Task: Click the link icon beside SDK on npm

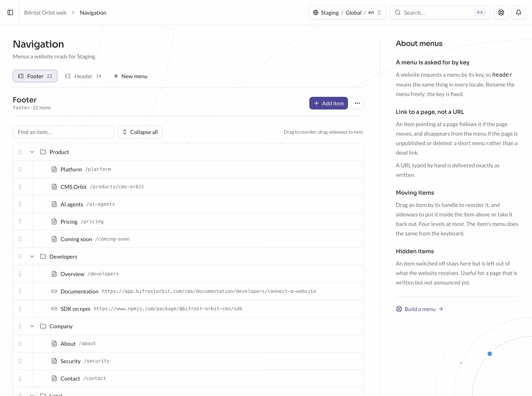Action: (x=54, y=309)
